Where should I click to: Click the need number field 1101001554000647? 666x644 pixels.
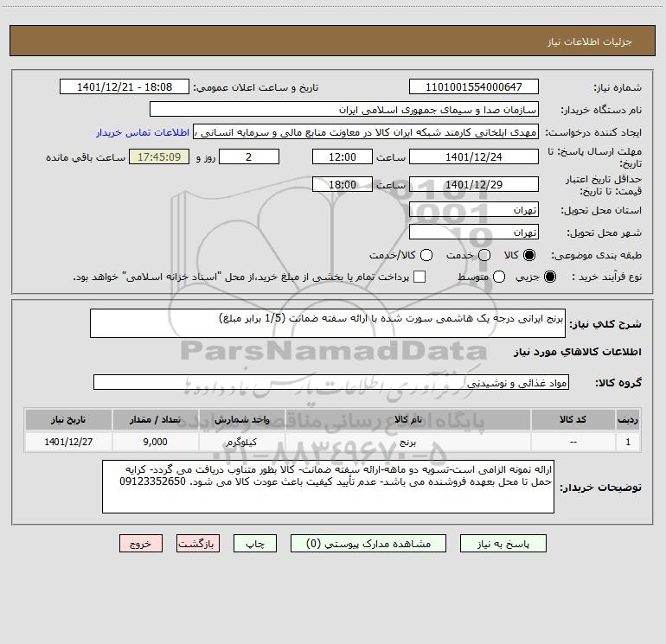coord(474,86)
